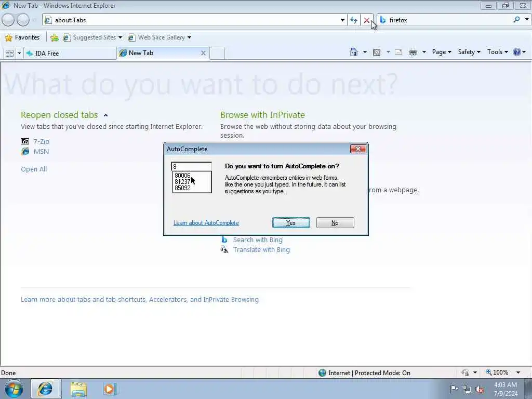Image resolution: width=532 pixels, height=399 pixels.
Task: Open the Windows Start orb
Action: pyautogui.click(x=14, y=389)
